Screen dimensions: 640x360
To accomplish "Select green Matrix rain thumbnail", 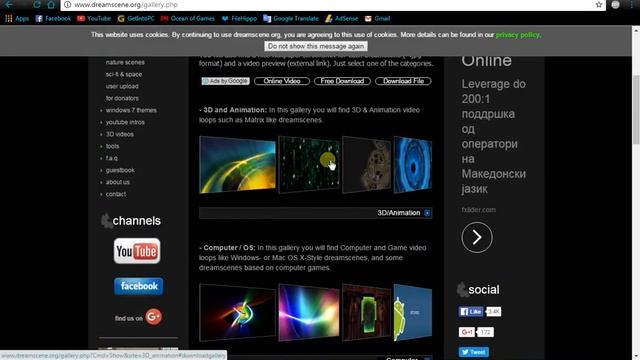I will click(309, 164).
